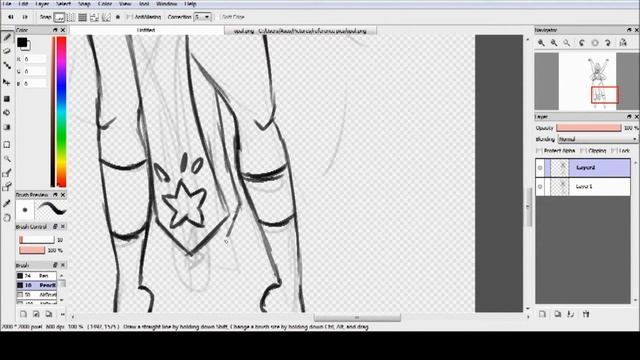This screenshot has width=640, height=360.
Task: Select the rectangular Select tool
Action: (7, 144)
